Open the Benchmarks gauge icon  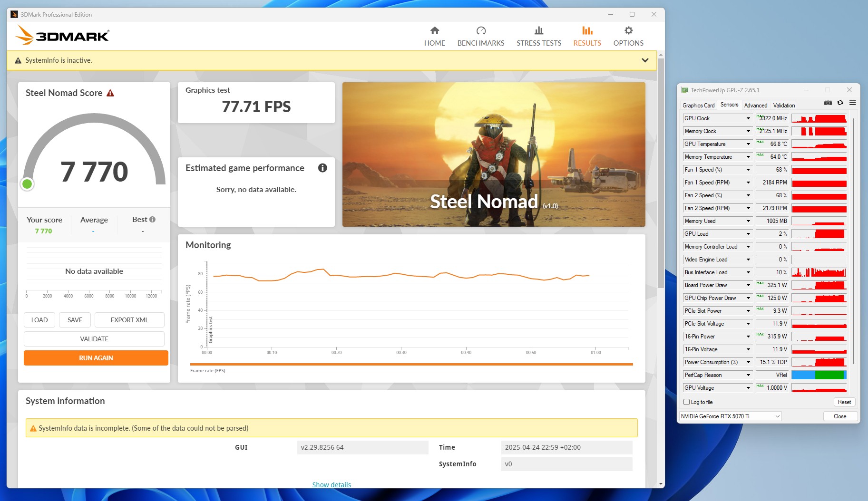coord(481,30)
